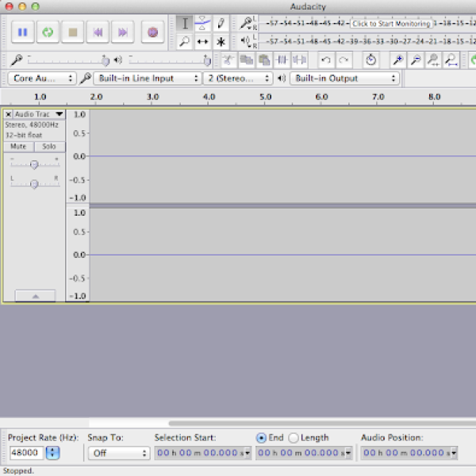The image size is (476, 476).
Task: Open selection End format dropdown arrow
Action: [x=348, y=453]
